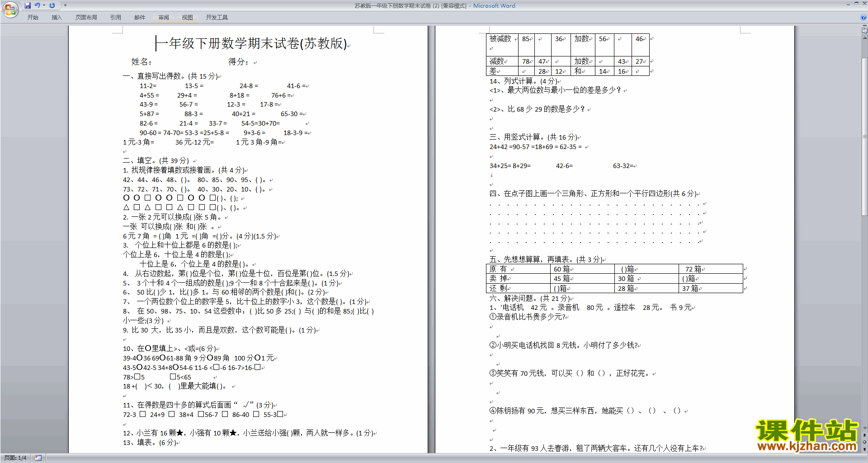The image size is (868, 463).
Task: Click line 13、填表。(6分)
Action: point(150,443)
